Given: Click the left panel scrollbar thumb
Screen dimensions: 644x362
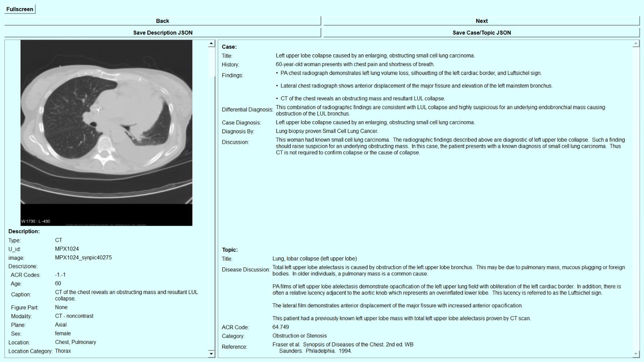Looking at the screenshot, I should pos(211,62).
